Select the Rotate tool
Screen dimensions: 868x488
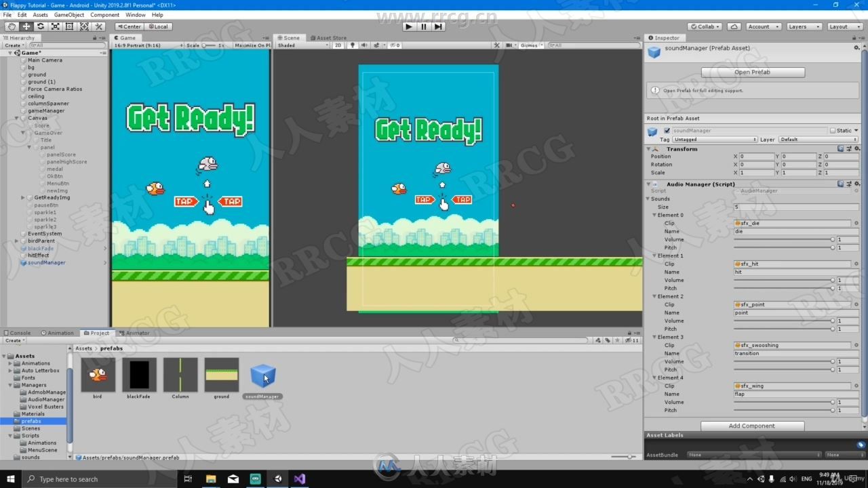pos(41,26)
